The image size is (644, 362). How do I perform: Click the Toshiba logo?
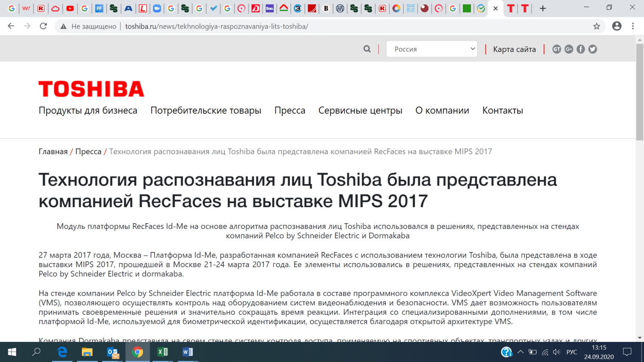point(91,88)
